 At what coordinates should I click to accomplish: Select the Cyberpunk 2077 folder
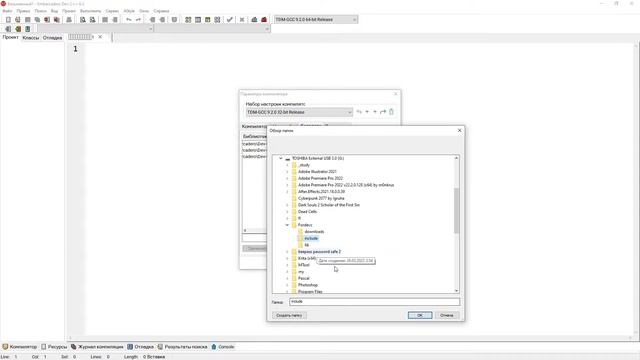pyautogui.click(x=321, y=198)
